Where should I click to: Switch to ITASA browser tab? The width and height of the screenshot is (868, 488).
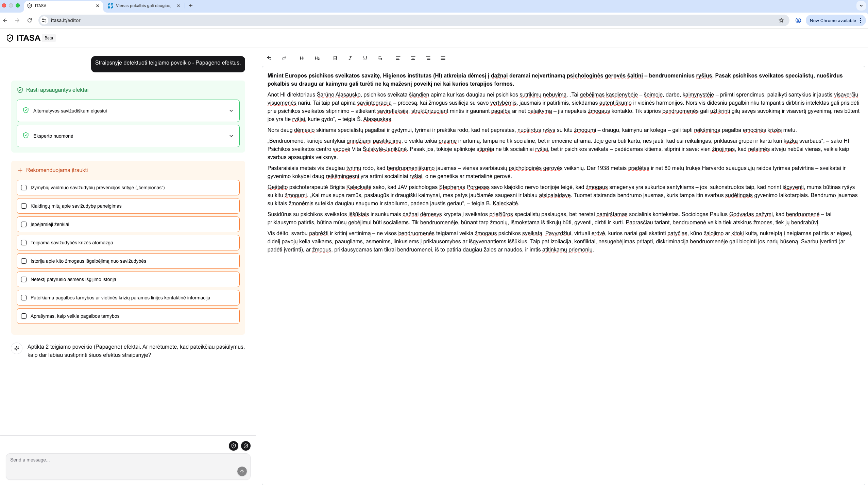point(64,6)
